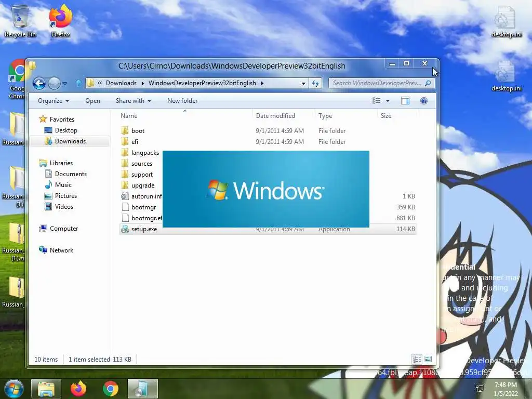
Task: Click Downloads in the address breadcrumb
Action: (x=121, y=83)
